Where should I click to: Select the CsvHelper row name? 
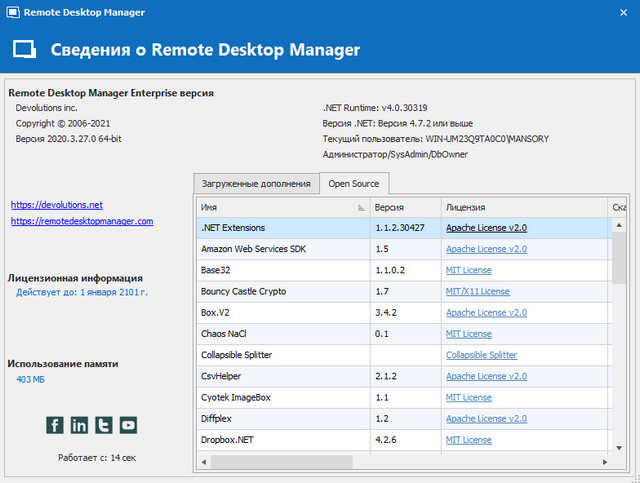(x=221, y=376)
